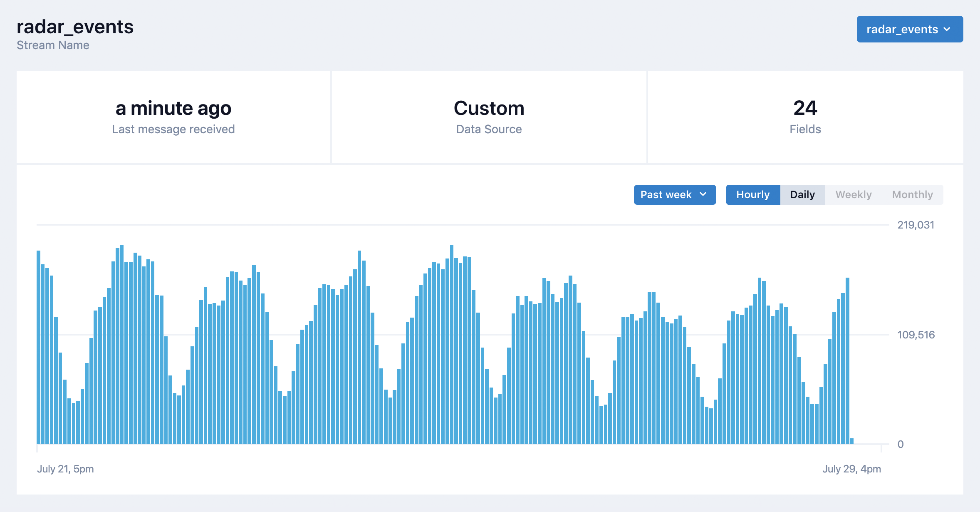Open the radar_events stream dropdown
Screen dimensions: 980x512
[x=909, y=29]
